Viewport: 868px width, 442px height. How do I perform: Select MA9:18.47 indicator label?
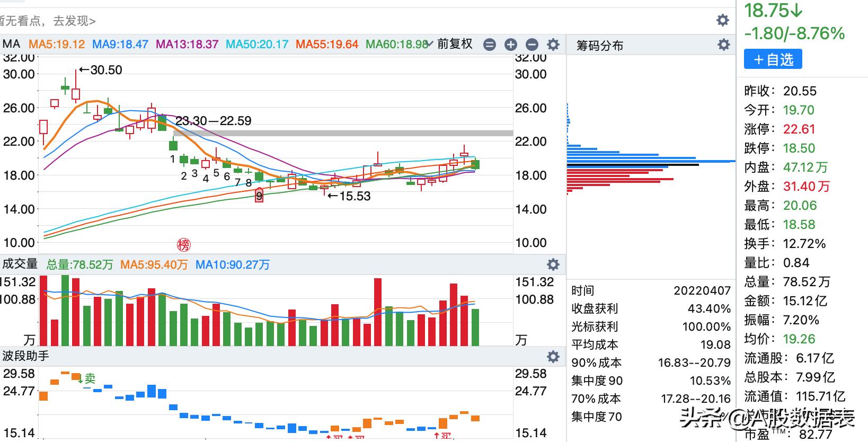[120, 44]
